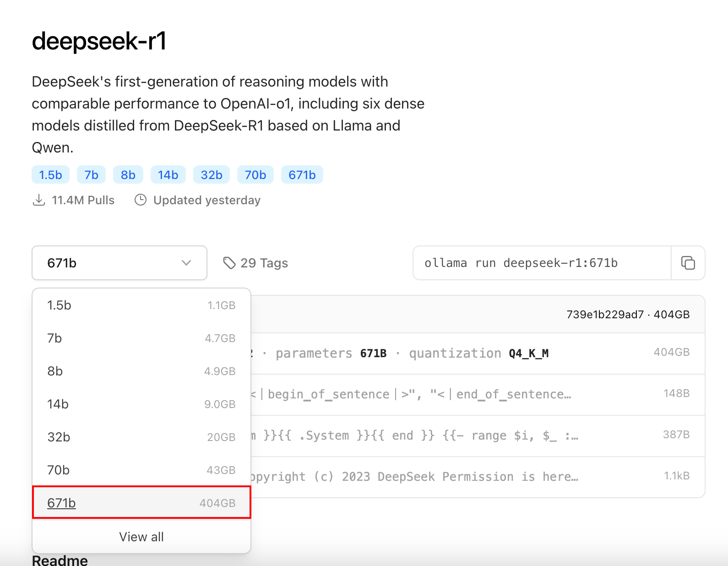The image size is (728, 566).
Task: Click the 1.5b blue tag badge
Action: click(x=50, y=175)
